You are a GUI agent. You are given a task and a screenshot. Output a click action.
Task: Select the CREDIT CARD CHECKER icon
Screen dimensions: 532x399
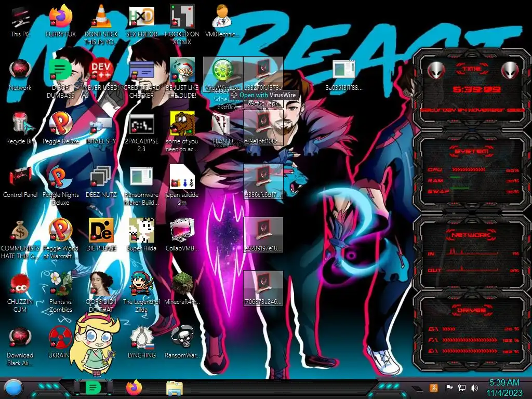[x=141, y=78]
